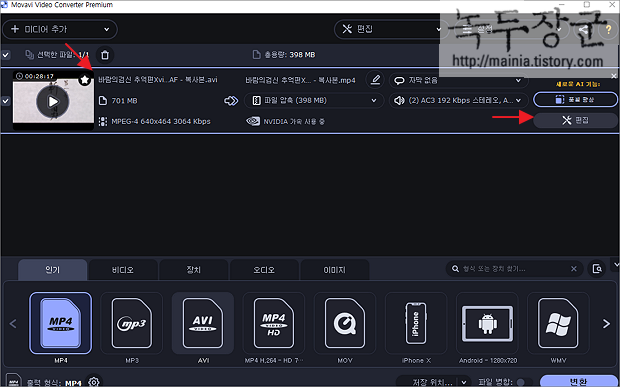Image resolution: width=620 pixels, height=387 pixels.
Task: Open the Add Media (미디어 추가) dropdown
Action: 60,29
